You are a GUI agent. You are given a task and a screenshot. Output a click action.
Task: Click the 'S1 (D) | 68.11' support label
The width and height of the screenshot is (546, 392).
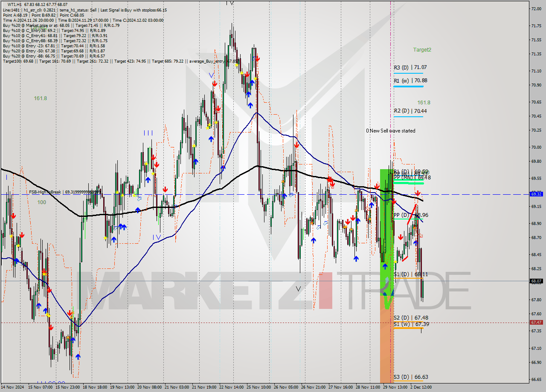(x=410, y=274)
